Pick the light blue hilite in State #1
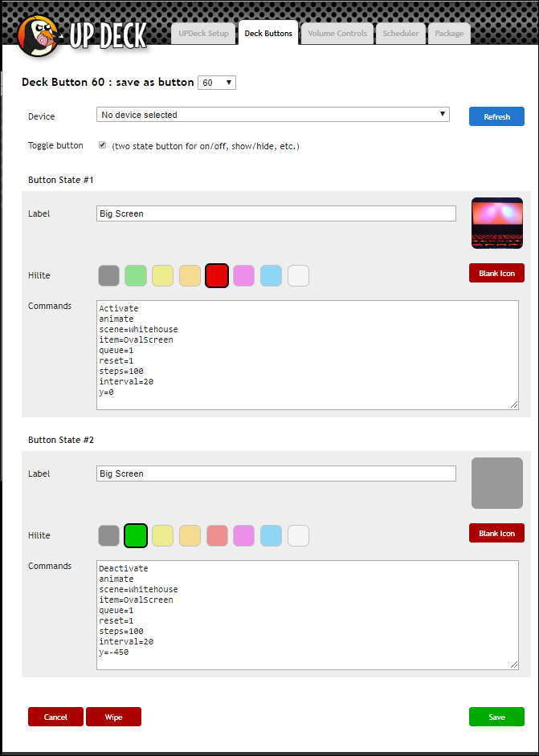The image size is (539, 756). [271, 276]
